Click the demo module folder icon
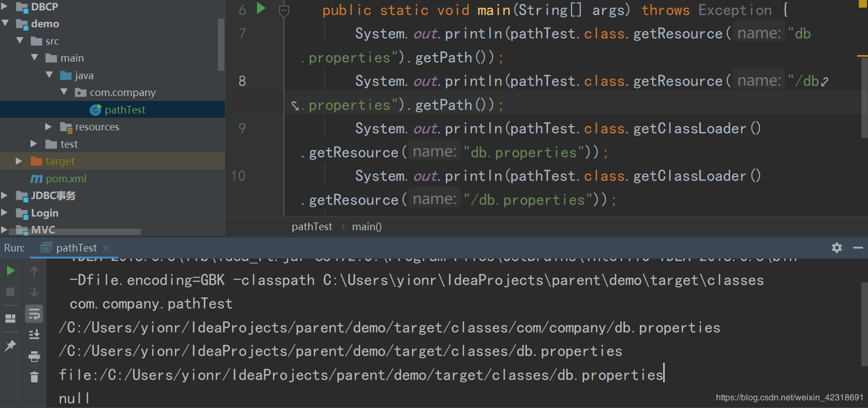The height and width of the screenshot is (408, 868). pos(22,24)
